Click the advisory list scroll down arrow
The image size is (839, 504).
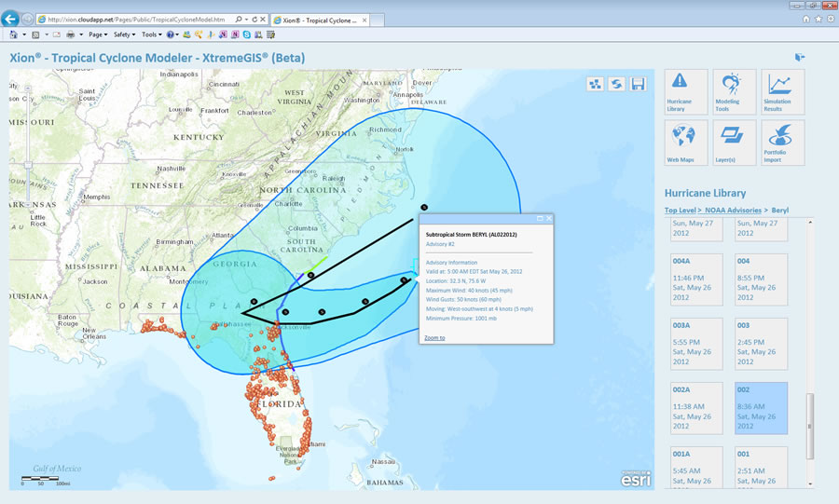pyautogui.click(x=809, y=484)
